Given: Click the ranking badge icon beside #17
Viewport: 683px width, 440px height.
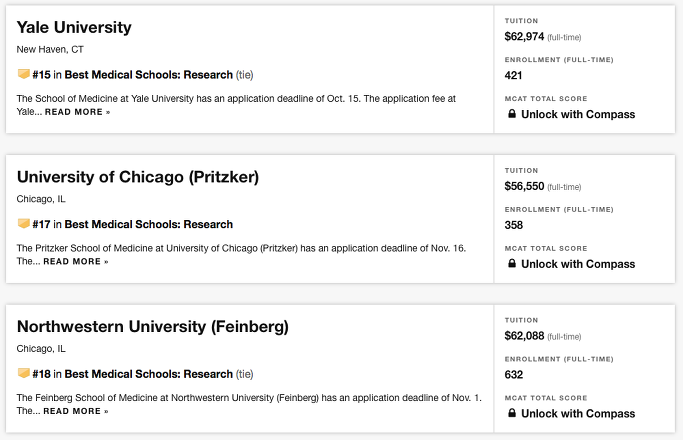Looking at the screenshot, I should (x=24, y=223).
